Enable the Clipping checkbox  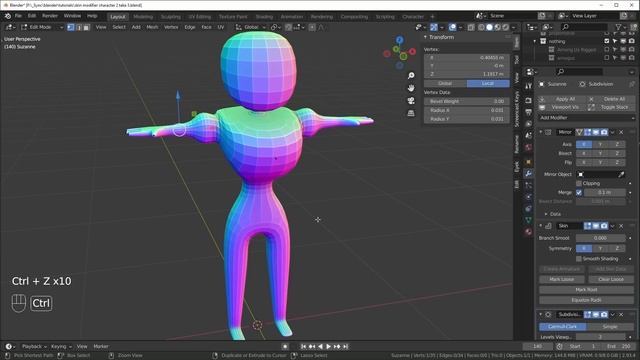pos(579,183)
